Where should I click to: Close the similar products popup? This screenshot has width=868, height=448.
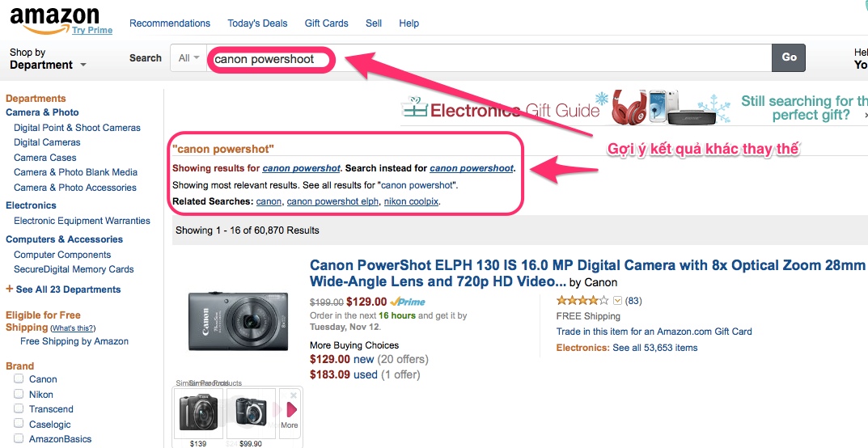coord(293,395)
